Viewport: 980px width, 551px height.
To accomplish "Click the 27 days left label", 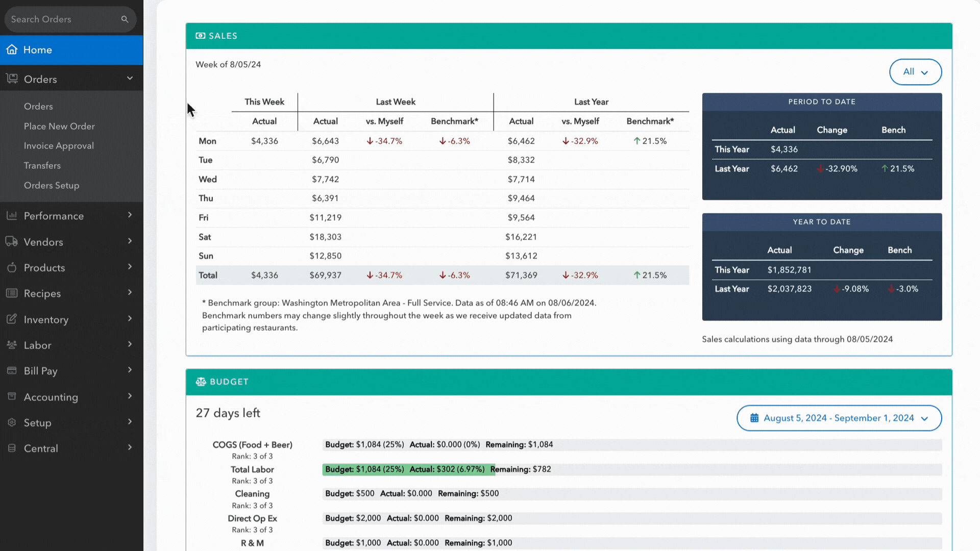I will [228, 413].
